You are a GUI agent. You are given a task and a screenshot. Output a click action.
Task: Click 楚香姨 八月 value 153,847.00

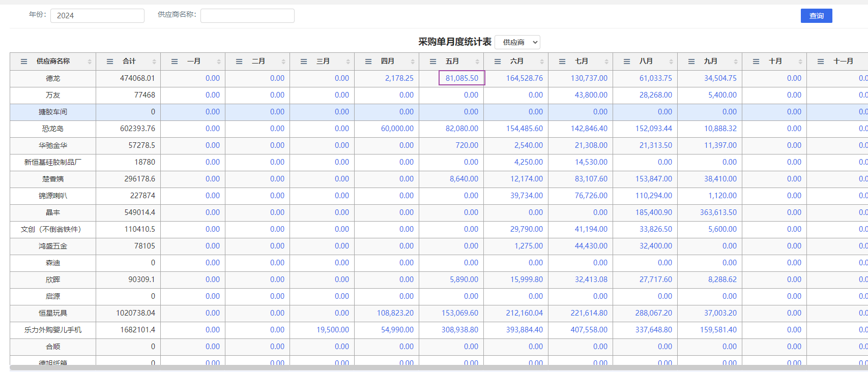pos(653,179)
